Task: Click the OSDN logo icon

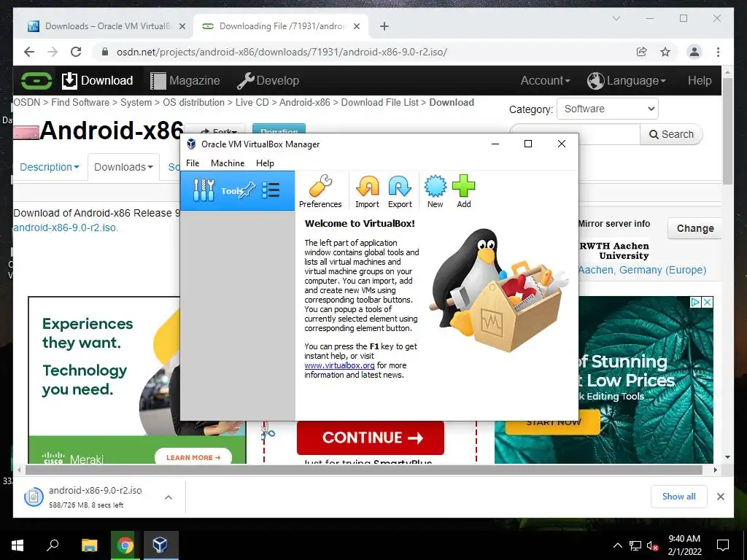Action: tap(36, 80)
